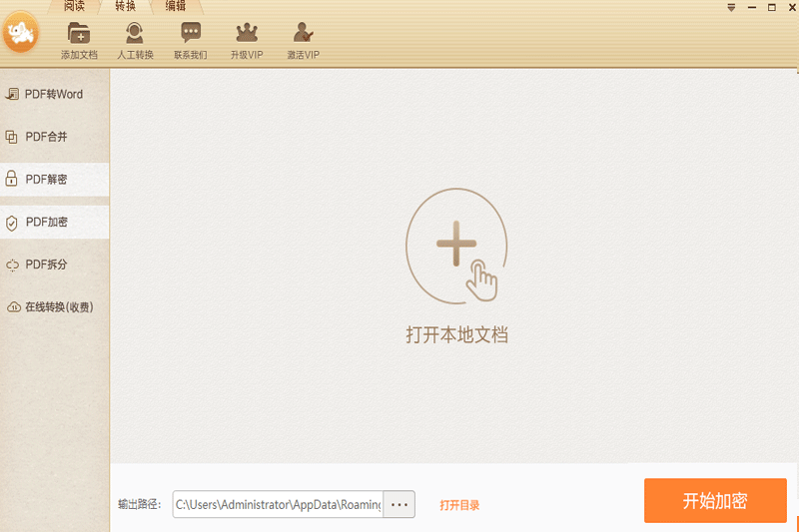Select PDF拆分 split option
799x532 pixels.
tap(54, 265)
